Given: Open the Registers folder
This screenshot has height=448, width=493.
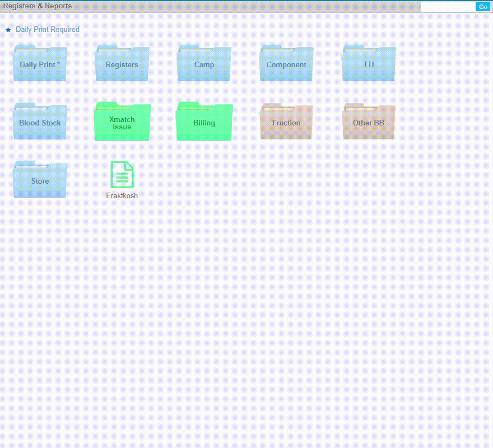Looking at the screenshot, I should (x=122, y=64).
